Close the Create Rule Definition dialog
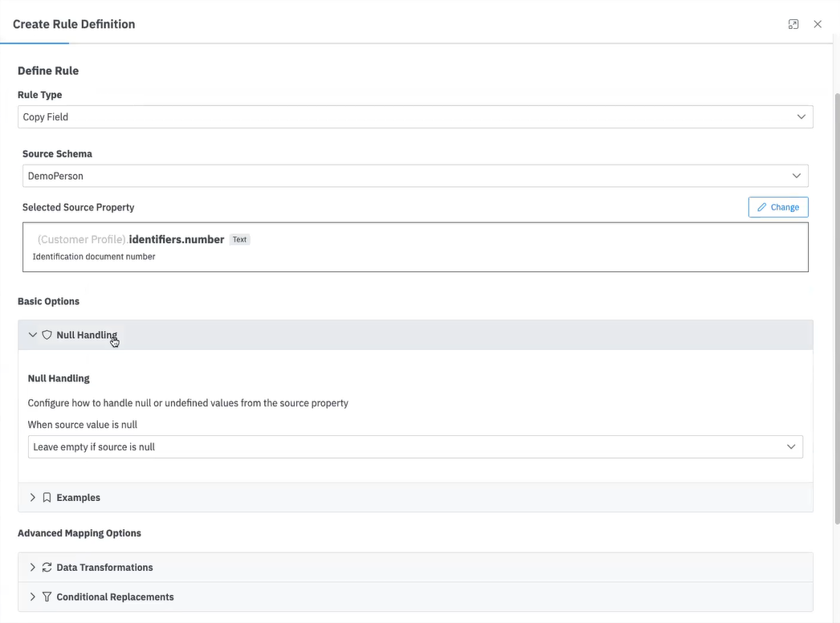The width and height of the screenshot is (840, 623). (818, 24)
